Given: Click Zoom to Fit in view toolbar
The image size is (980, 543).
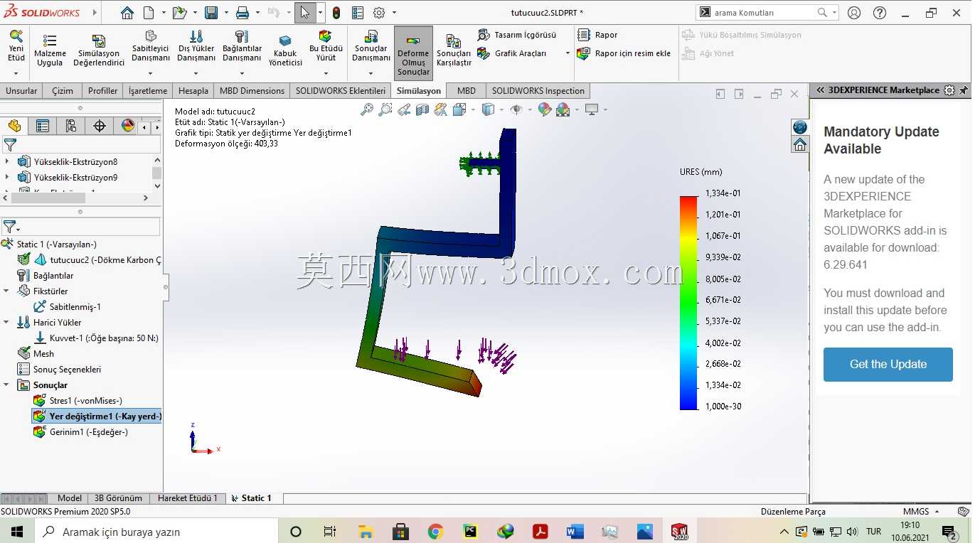Looking at the screenshot, I should tap(367, 109).
